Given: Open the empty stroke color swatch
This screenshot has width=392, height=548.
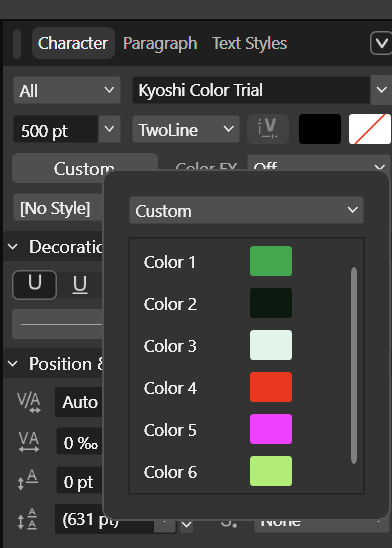Looking at the screenshot, I should pyautogui.click(x=370, y=129).
